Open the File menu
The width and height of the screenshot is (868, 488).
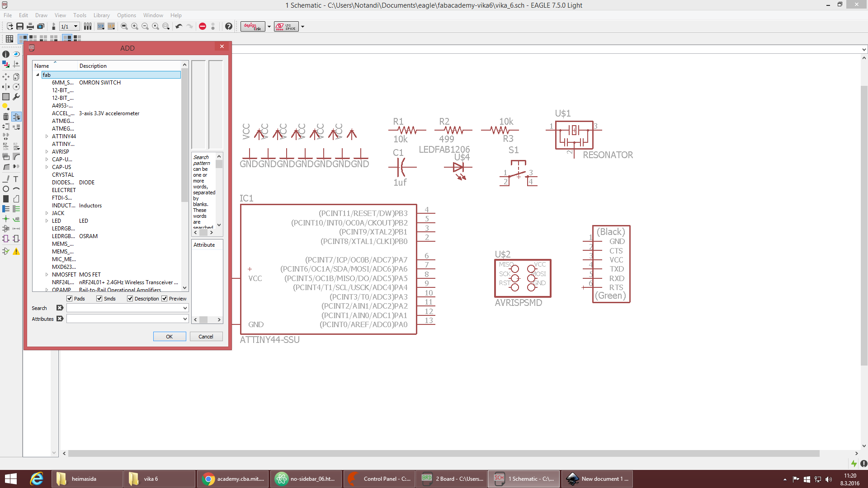[x=8, y=15]
